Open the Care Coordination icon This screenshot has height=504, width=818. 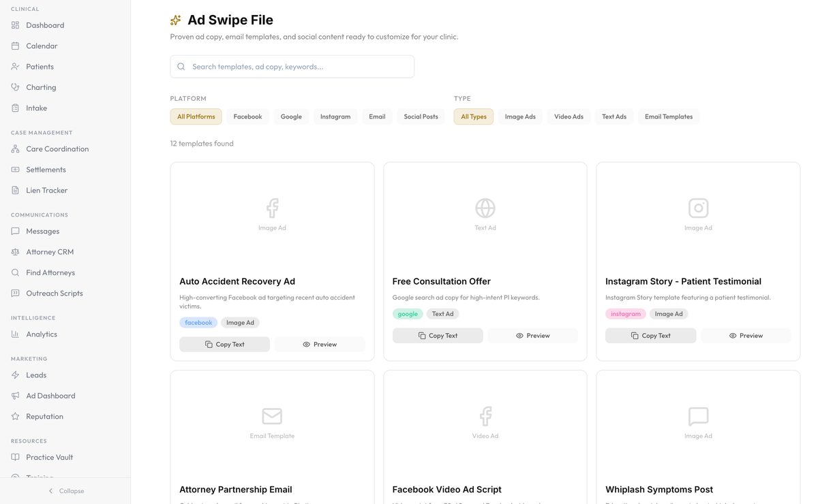(16, 148)
